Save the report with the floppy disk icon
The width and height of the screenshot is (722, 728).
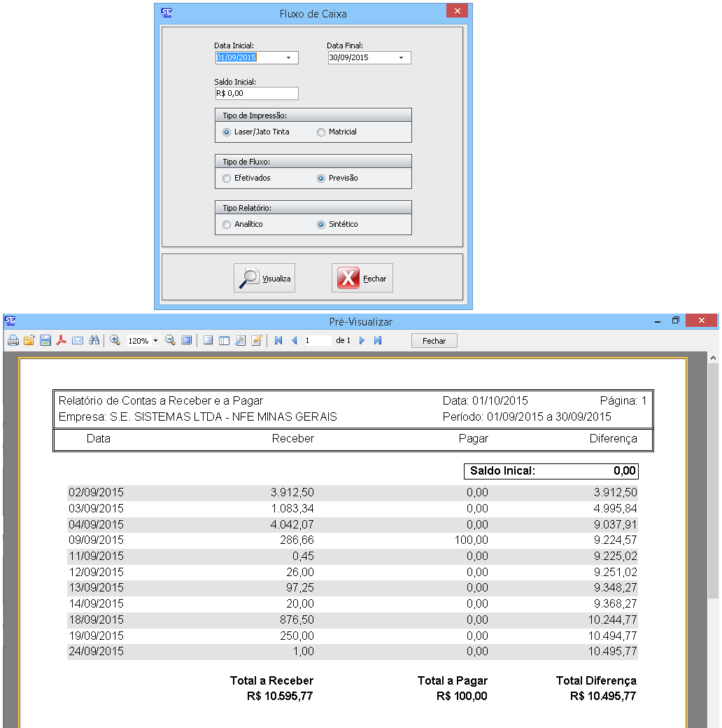click(x=45, y=341)
